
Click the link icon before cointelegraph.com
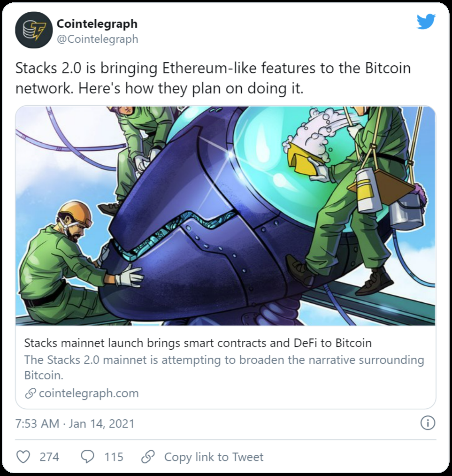[31, 393]
